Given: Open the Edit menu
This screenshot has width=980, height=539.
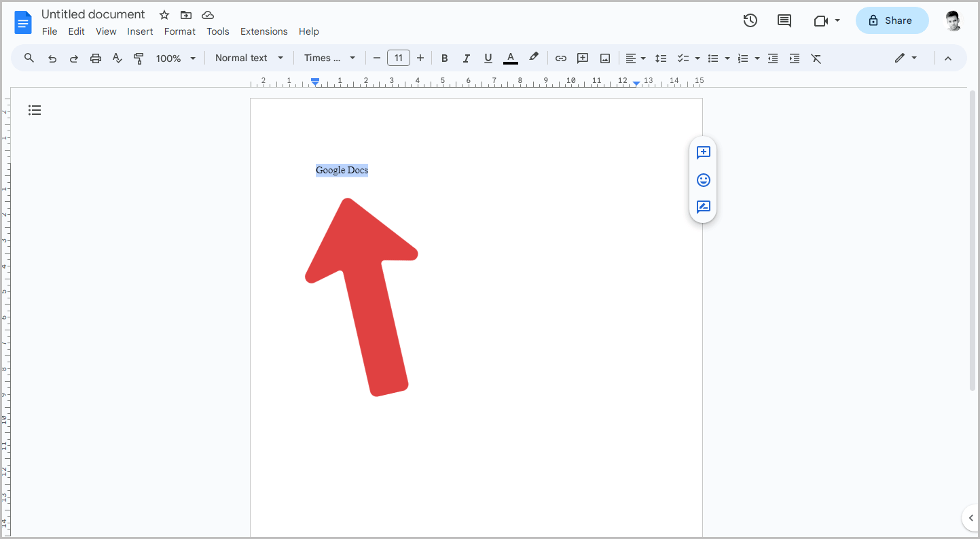Looking at the screenshot, I should click(77, 31).
